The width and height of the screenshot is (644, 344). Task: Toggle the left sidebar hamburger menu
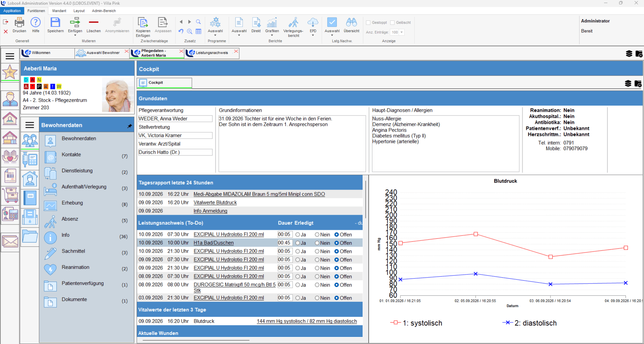[x=10, y=56]
